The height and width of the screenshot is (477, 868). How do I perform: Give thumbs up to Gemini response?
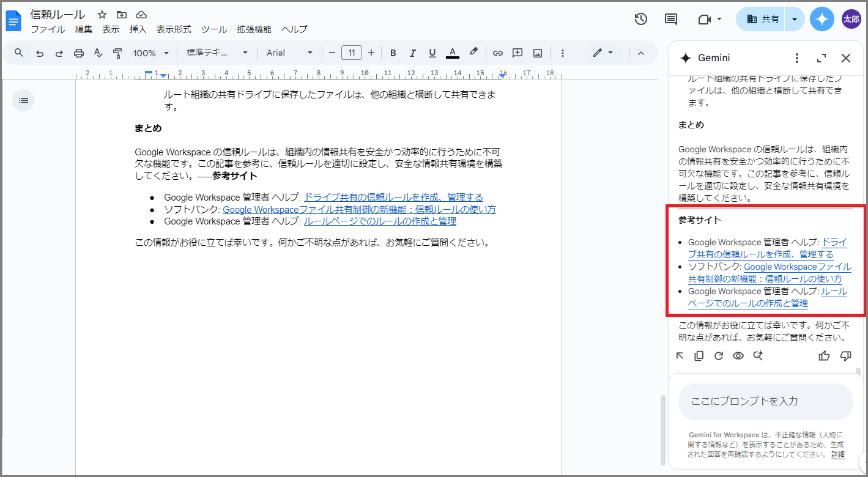[x=824, y=355]
